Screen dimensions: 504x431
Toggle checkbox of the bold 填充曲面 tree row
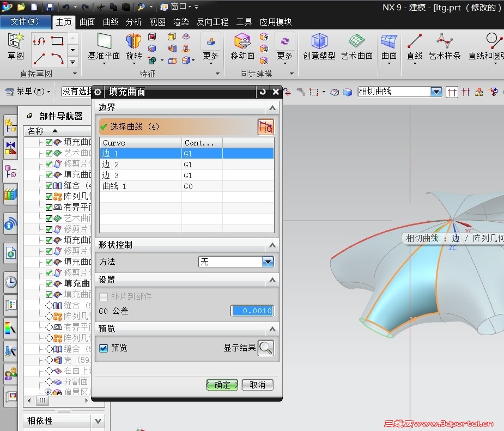[x=49, y=284]
